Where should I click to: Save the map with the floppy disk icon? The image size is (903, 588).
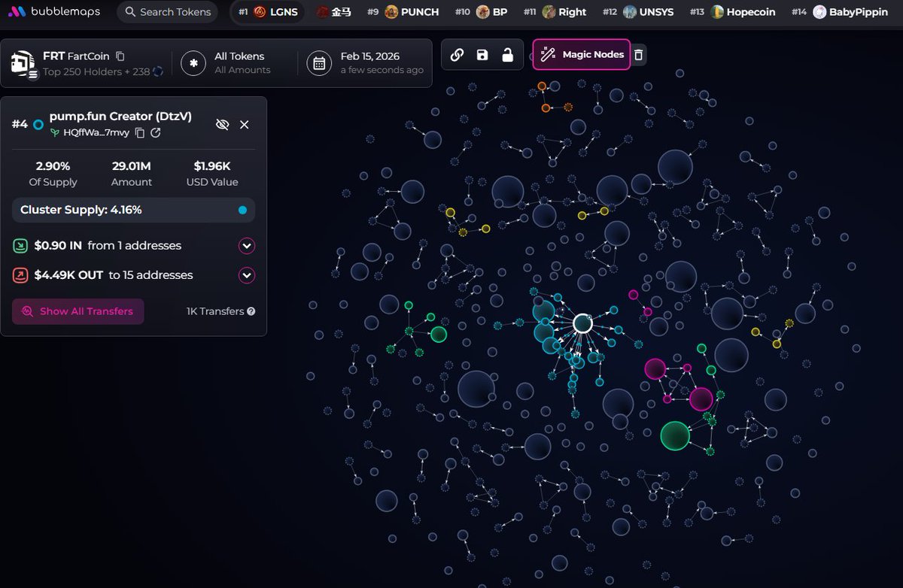coord(482,54)
